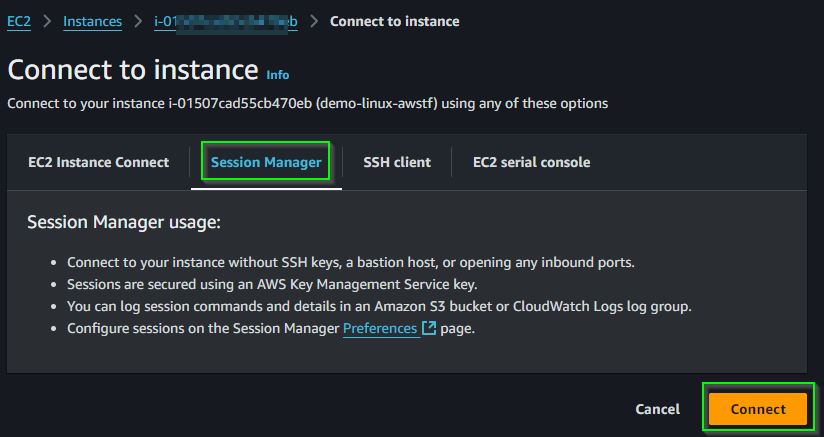Click the AWS Key Management Service bullet text
Viewport: 824px width, 437px height.
click(x=272, y=285)
